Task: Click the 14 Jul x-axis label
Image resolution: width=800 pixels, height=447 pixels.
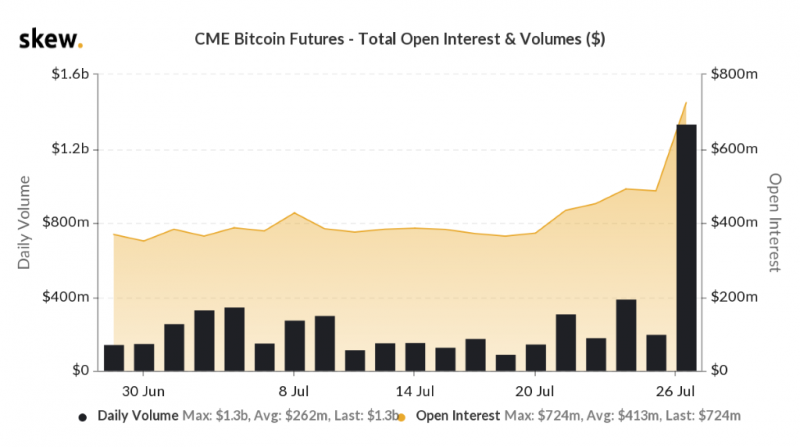Action: pyautogui.click(x=416, y=391)
